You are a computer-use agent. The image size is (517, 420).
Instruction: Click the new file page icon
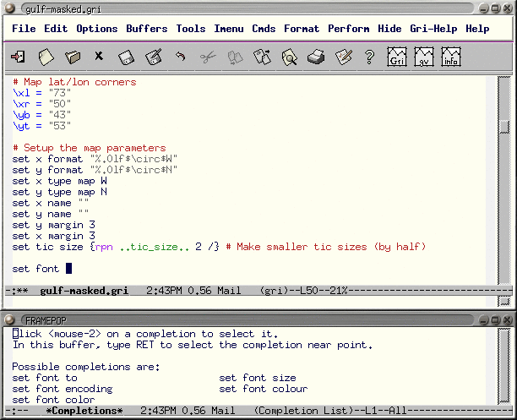[x=46, y=57]
